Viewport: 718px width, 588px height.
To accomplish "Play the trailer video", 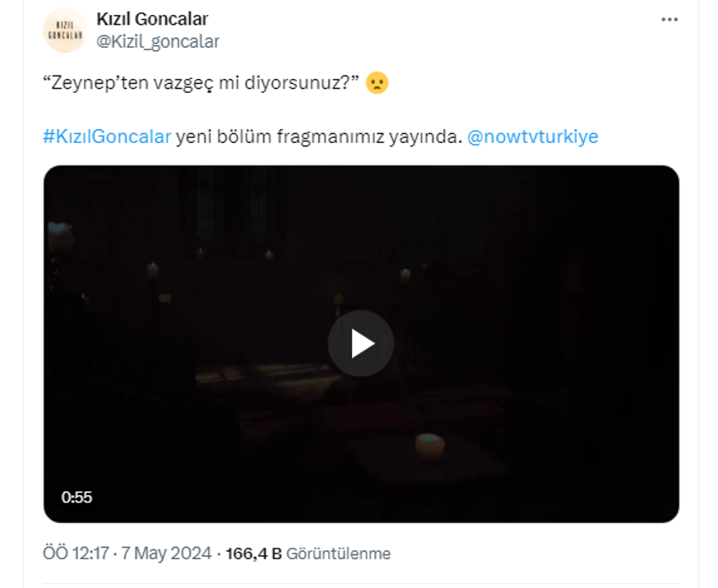I will click(x=361, y=344).
